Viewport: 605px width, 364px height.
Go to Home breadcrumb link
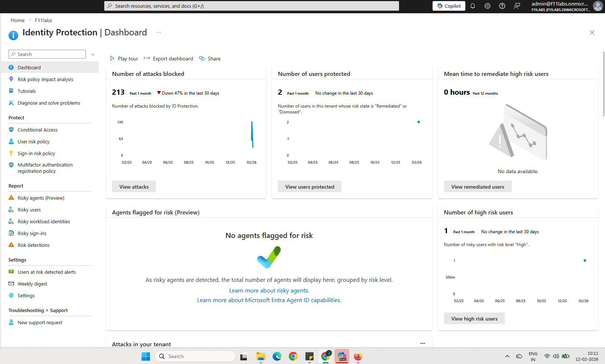(18, 20)
